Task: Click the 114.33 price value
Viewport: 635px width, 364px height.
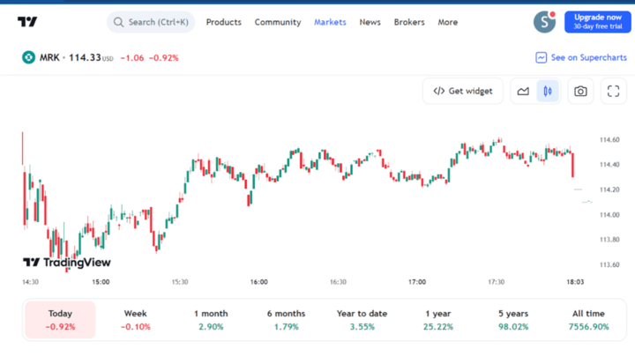Action: point(85,57)
